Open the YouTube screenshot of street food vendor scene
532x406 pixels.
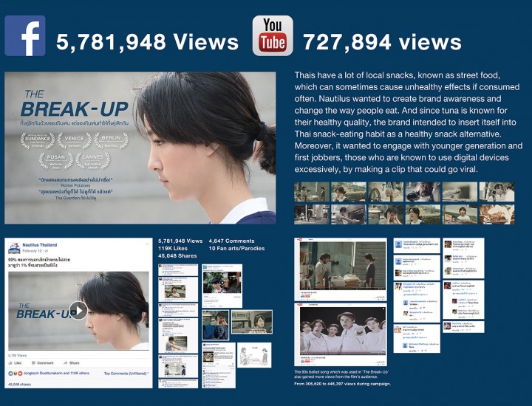click(341, 269)
